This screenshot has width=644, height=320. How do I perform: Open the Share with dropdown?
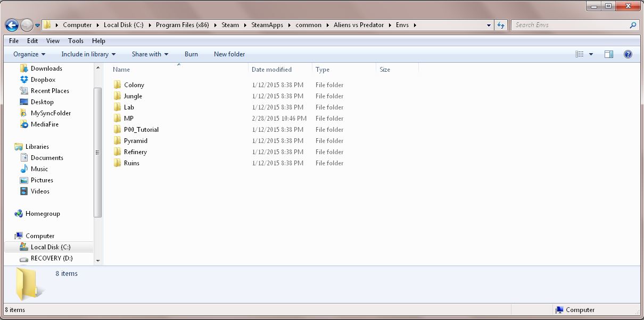[x=150, y=54]
